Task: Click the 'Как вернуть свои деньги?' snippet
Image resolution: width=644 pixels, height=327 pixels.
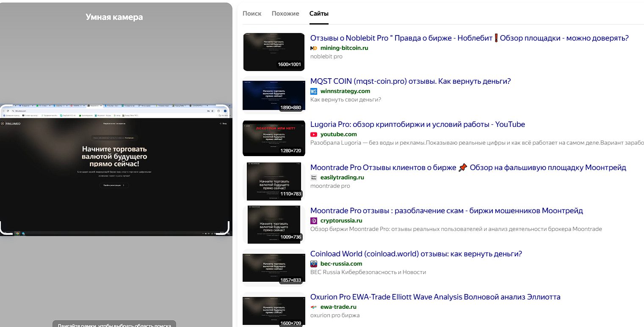Action: [345, 100]
